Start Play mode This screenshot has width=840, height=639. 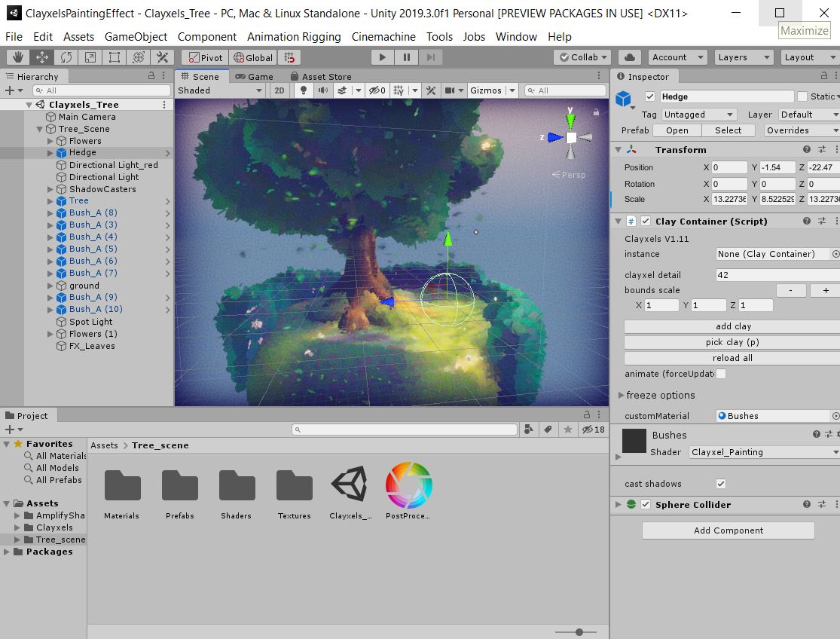pos(383,57)
